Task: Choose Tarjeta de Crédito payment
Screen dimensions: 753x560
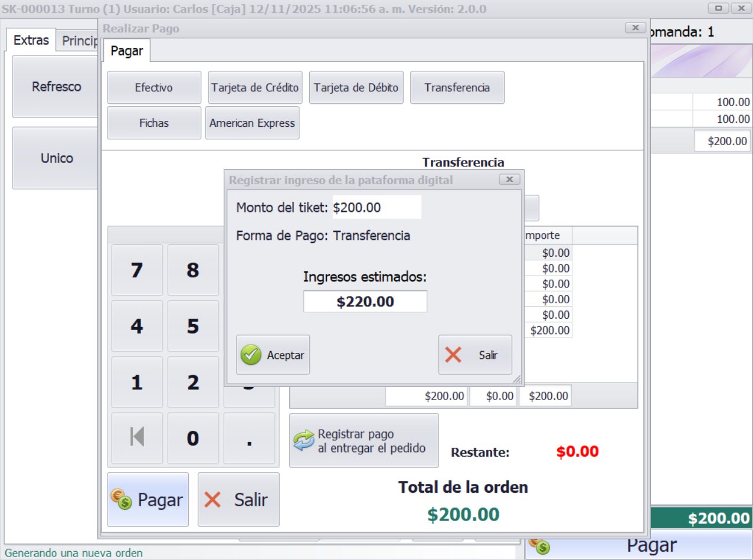Action: (255, 87)
